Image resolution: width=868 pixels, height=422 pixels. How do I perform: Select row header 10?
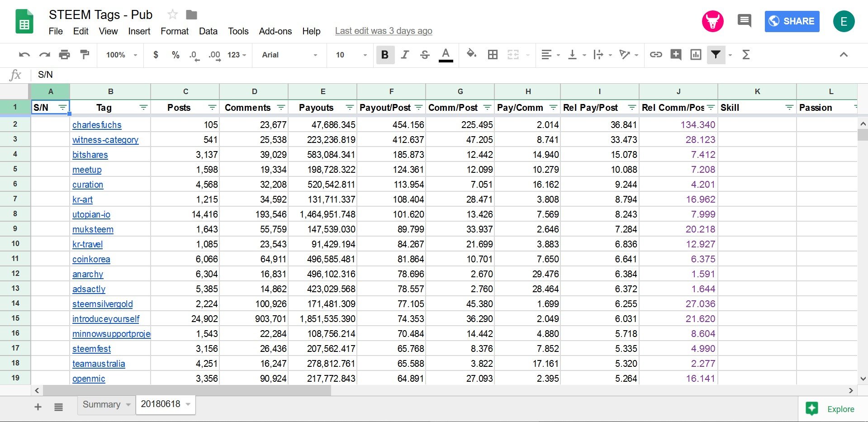click(x=15, y=244)
